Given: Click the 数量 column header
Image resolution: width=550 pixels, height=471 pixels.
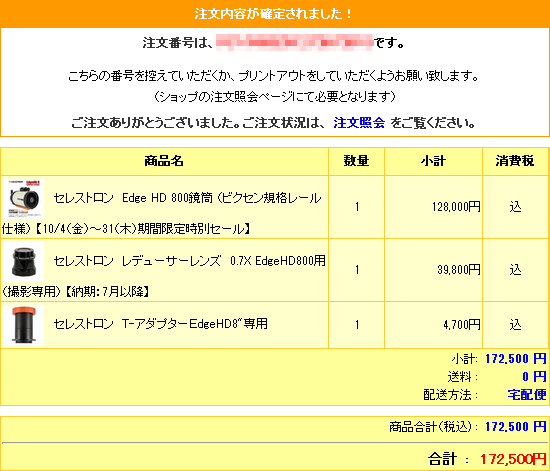Looking at the screenshot, I should [356, 161].
